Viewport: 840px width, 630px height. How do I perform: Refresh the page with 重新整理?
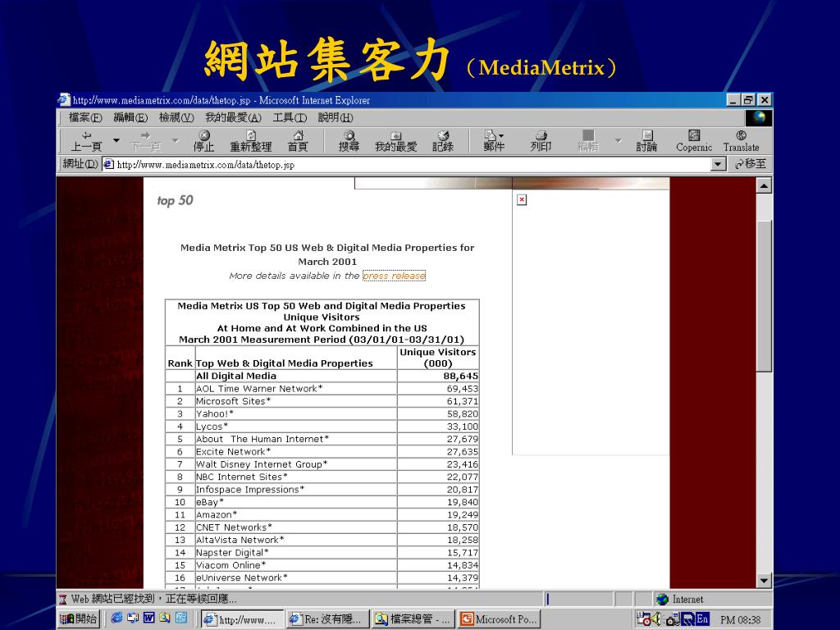[251, 141]
